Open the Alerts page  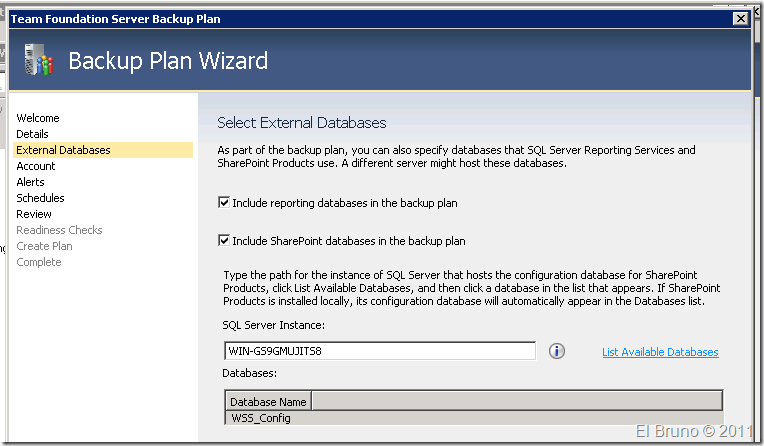click(30, 182)
